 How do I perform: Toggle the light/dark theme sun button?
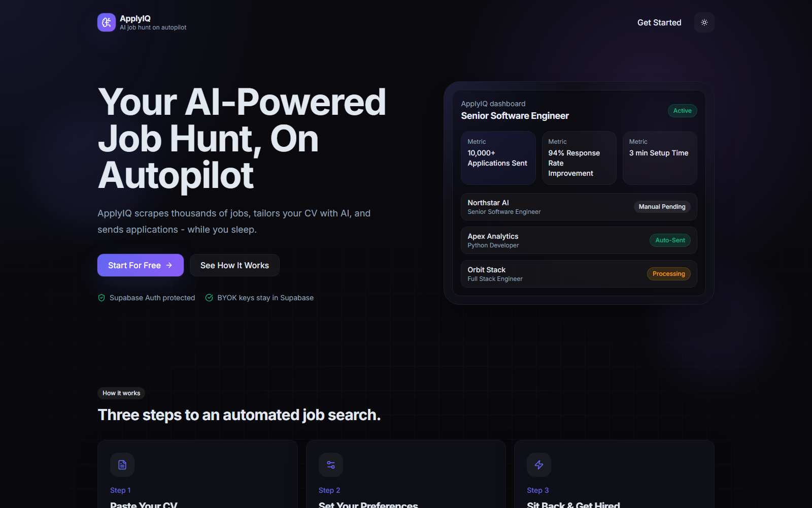(x=704, y=22)
